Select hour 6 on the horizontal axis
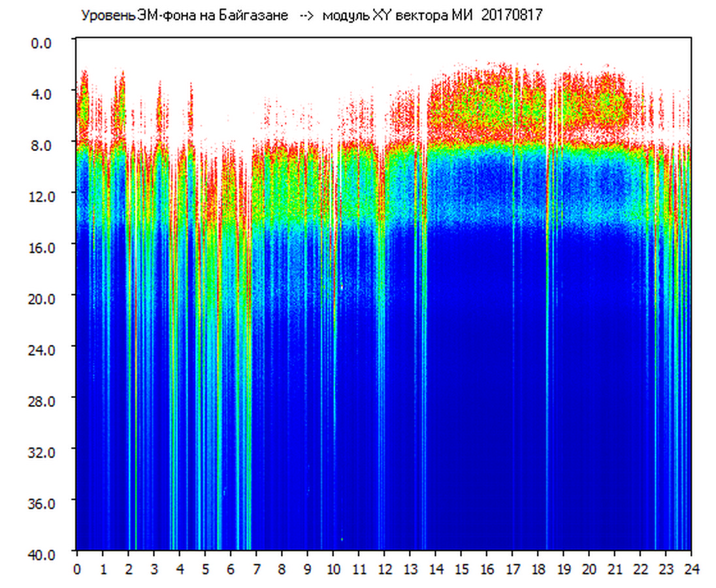This screenshot has width=716, height=588. [231, 569]
